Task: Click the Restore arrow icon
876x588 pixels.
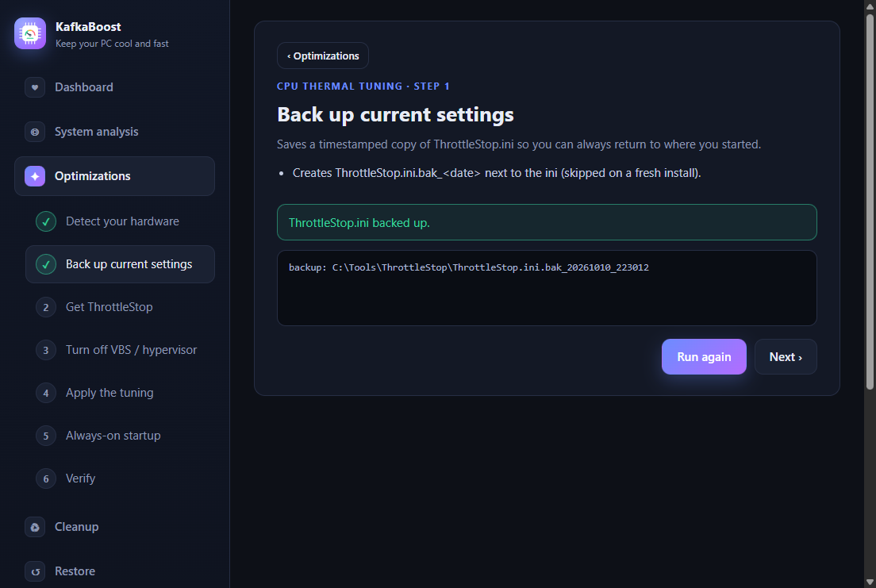Action: pyautogui.click(x=35, y=571)
